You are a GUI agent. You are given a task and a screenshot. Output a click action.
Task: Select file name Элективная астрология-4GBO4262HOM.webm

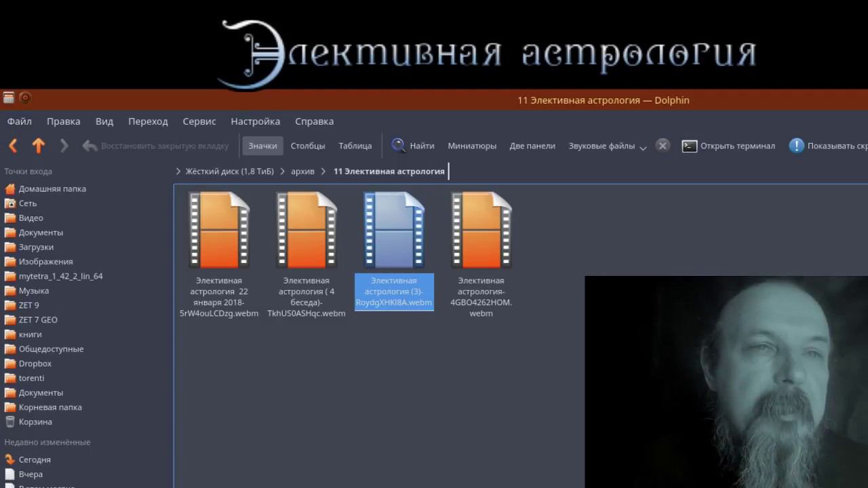[481, 297]
